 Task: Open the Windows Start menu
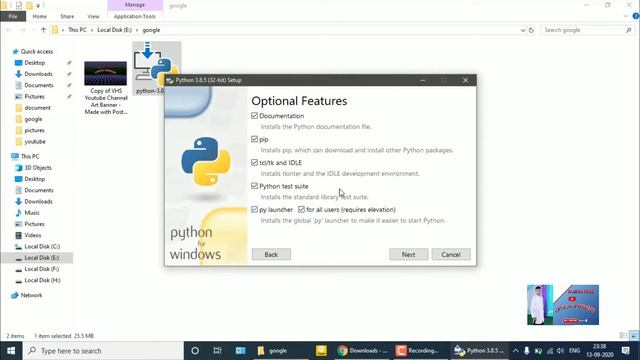[11, 351]
